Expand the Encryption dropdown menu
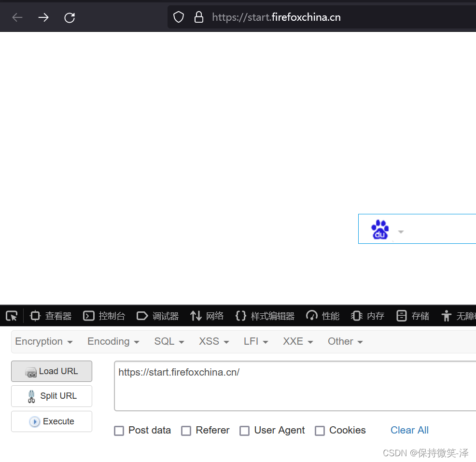Image resolution: width=476 pixels, height=462 pixels. click(44, 341)
